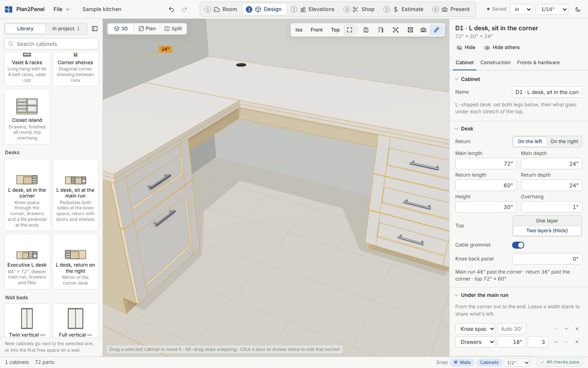
Task: Switch to In project tab
Action: (66, 29)
